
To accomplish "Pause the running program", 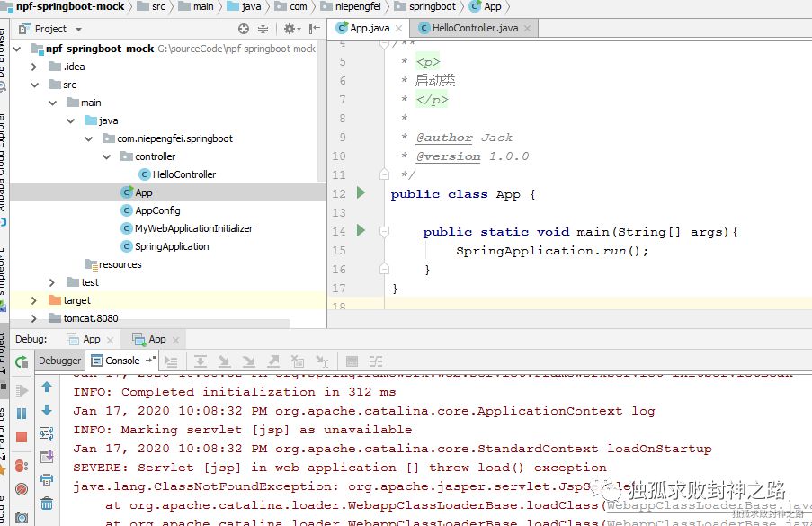I will click(22, 413).
